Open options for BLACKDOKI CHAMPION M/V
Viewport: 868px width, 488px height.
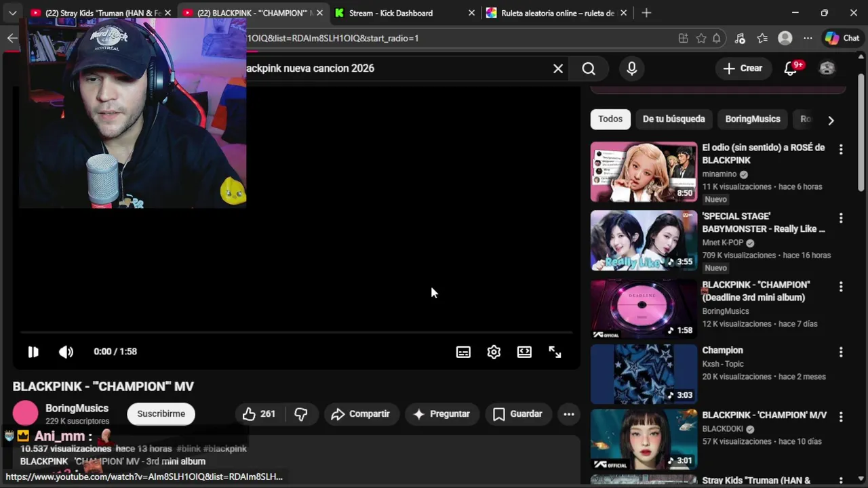click(841, 417)
